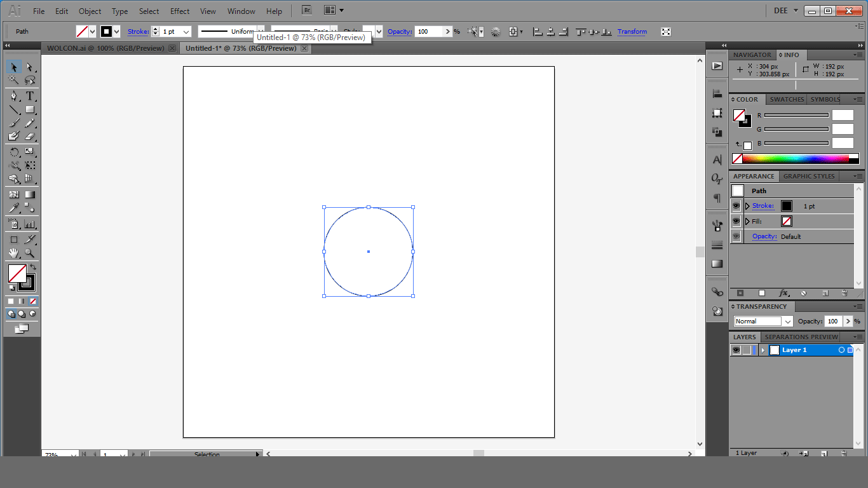Select the Pen tool
This screenshot has height=488, width=868.
pyautogui.click(x=13, y=96)
